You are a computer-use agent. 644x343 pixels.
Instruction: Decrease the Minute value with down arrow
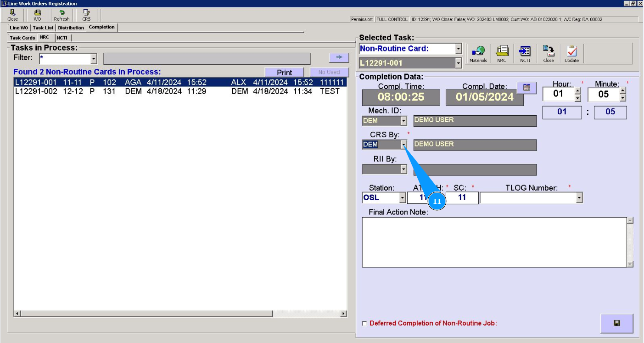pos(622,98)
